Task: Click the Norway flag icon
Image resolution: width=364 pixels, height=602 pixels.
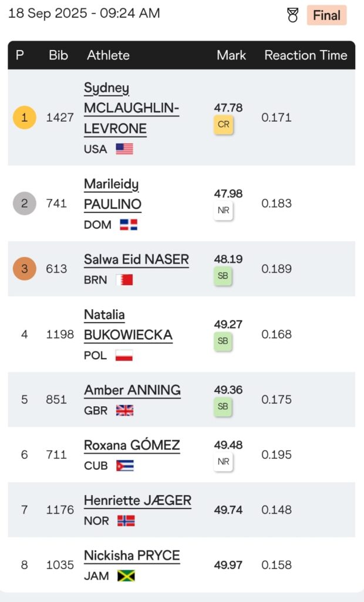Action: click(126, 521)
